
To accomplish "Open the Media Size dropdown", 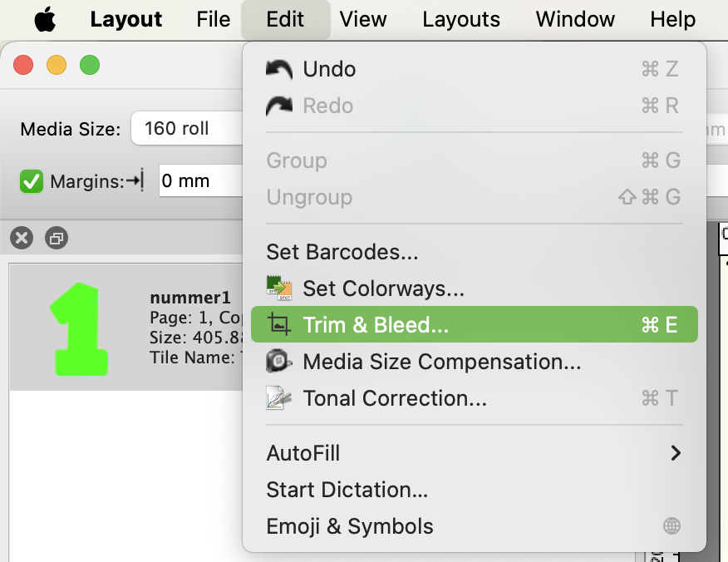I will click(x=187, y=128).
